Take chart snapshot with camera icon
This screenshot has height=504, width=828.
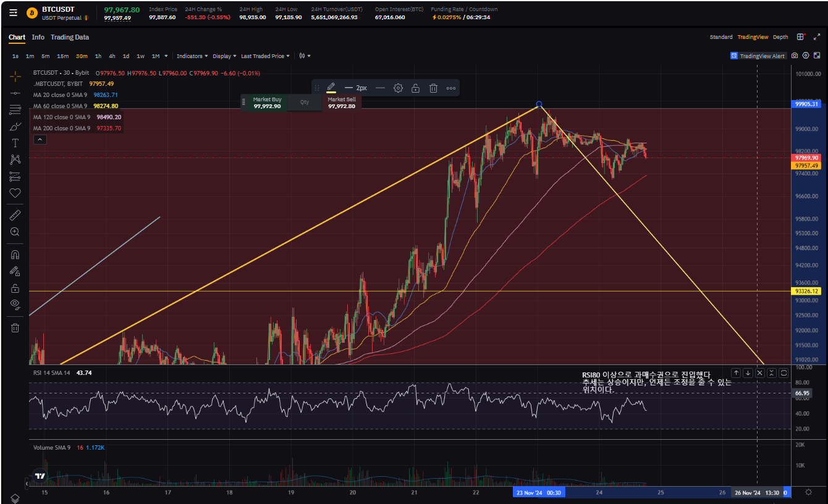pos(795,56)
